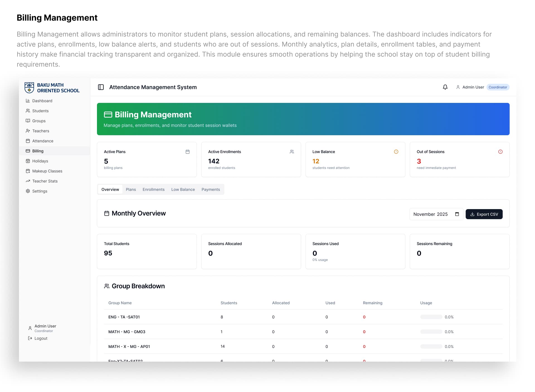
Task: Click the Low Balance summary card
Action: (x=355, y=159)
